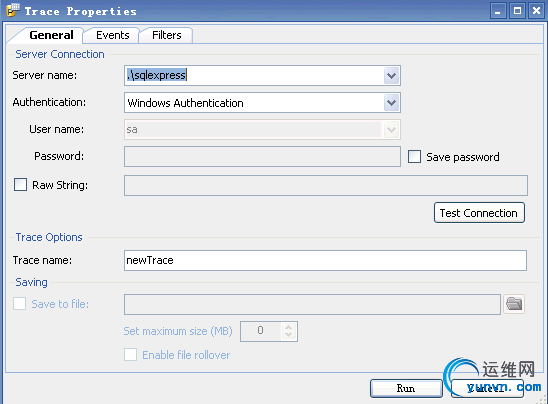Image resolution: width=548 pixels, height=404 pixels.
Task: Click the Trace name label
Action: 42,260
